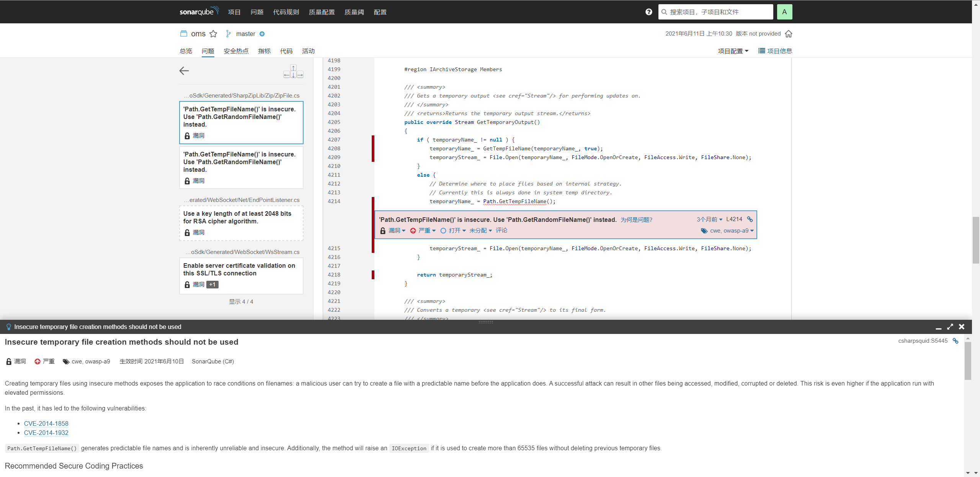This screenshot has height=477, width=980.
Task: Add a comment via 评论
Action: coord(501,230)
